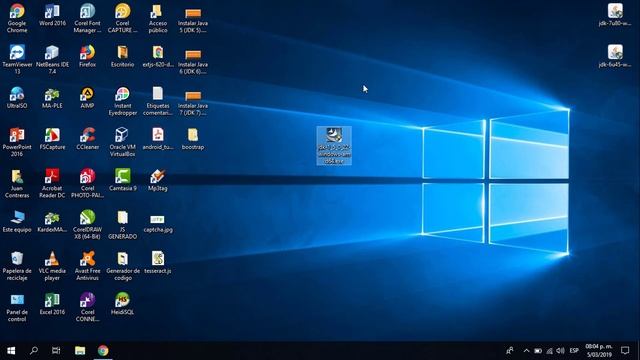Open the taskbar clock and calendar
This screenshot has height=360, width=640.
tap(599, 351)
